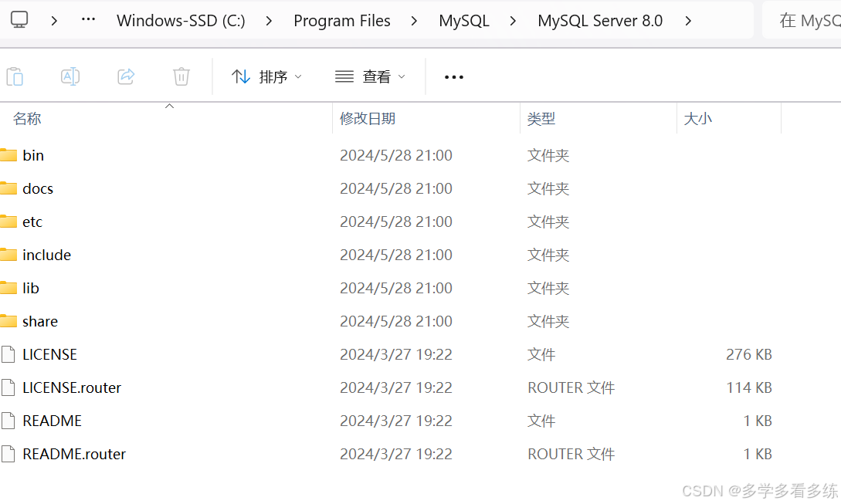
Task: Expand chevron after the monitor icon
Action: (x=53, y=21)
